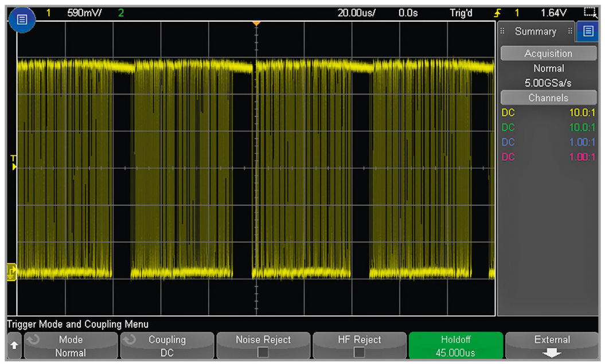The width and height of the screenshot is (605, 364).
Task: Open the Coupling DC selector
Action: tap(167, 346)
